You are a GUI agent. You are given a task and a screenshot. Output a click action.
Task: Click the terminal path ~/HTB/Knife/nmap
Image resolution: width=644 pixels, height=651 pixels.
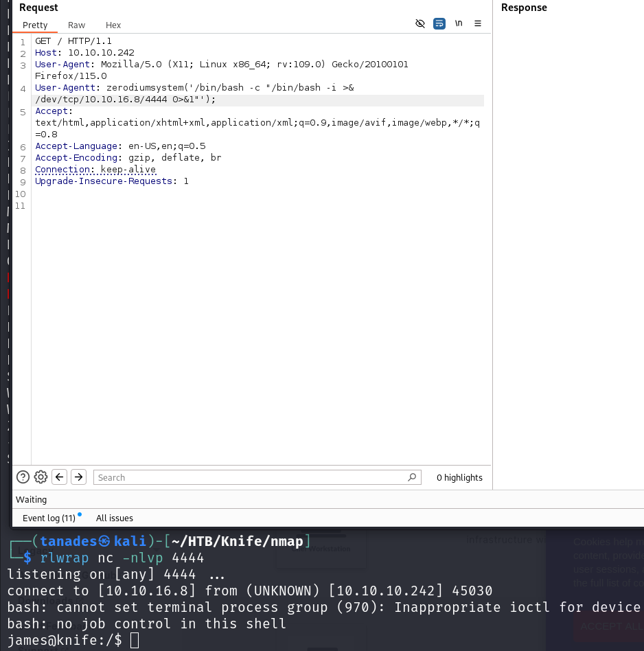(237, 541)
